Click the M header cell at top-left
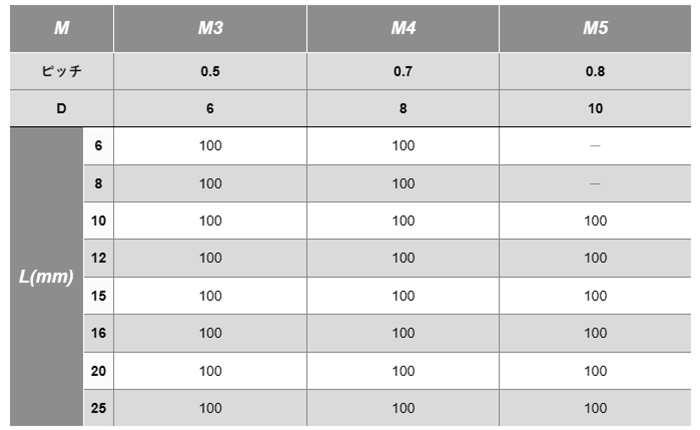Image resolution: width=700 pixels, height=430 pixels. [x=62, y=28]
